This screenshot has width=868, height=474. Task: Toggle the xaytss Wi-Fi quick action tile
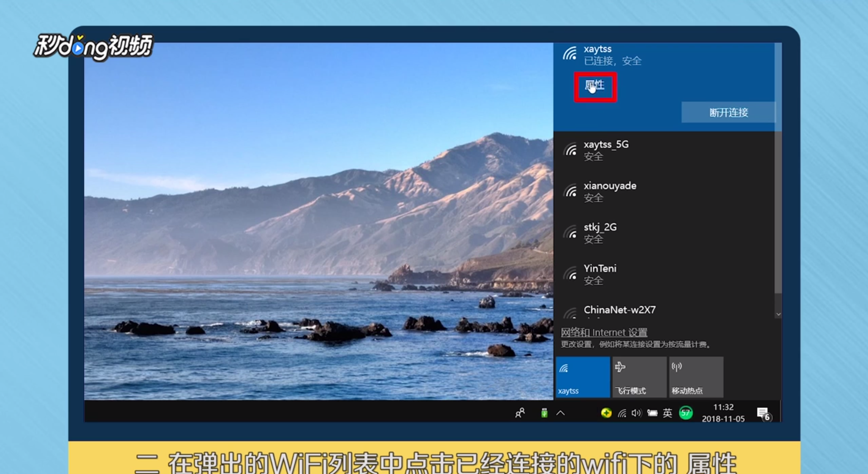coord(583,377)
